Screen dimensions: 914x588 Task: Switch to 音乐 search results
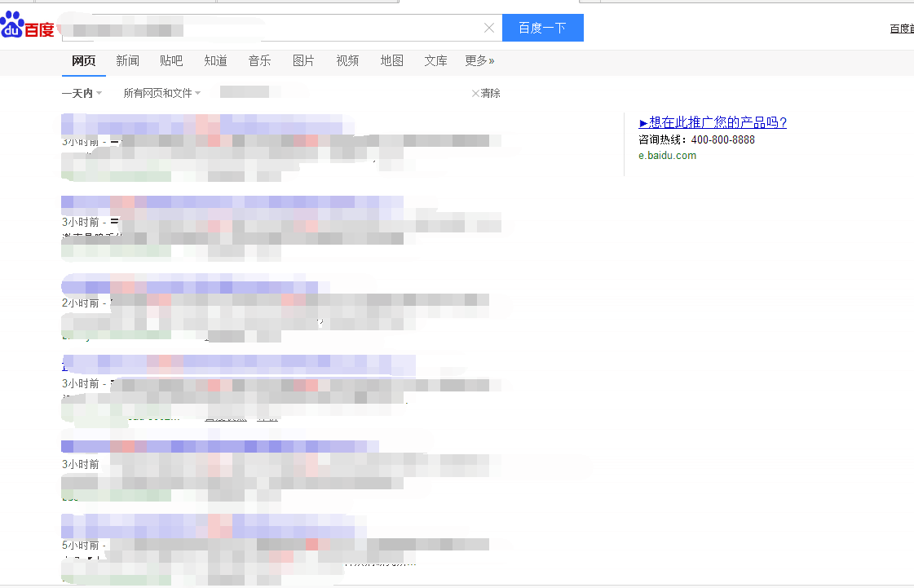click(x=259, y=60)
